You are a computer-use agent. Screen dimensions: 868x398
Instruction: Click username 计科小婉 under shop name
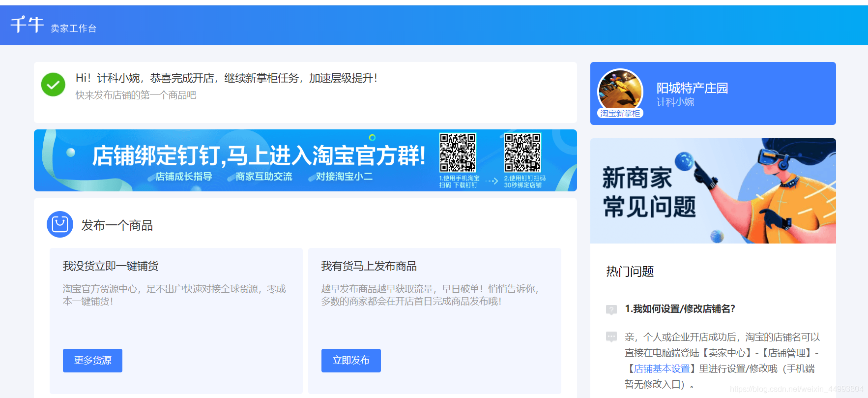click(675, 102)
